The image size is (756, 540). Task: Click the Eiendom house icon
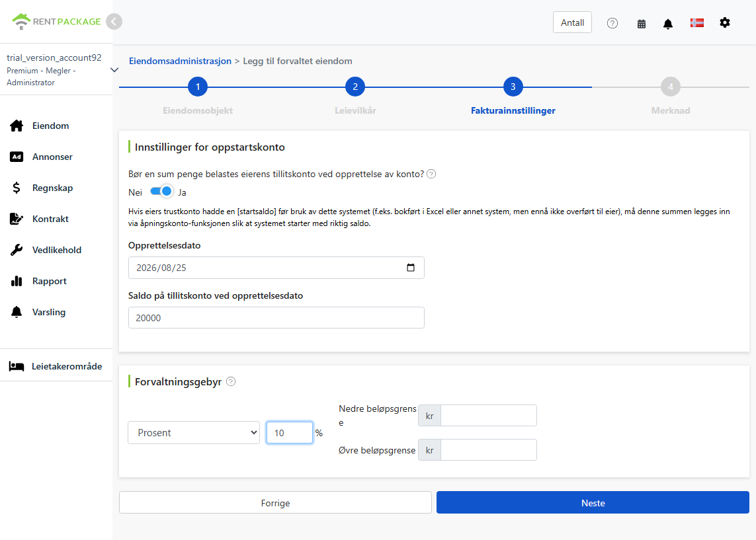click(17, 126)
